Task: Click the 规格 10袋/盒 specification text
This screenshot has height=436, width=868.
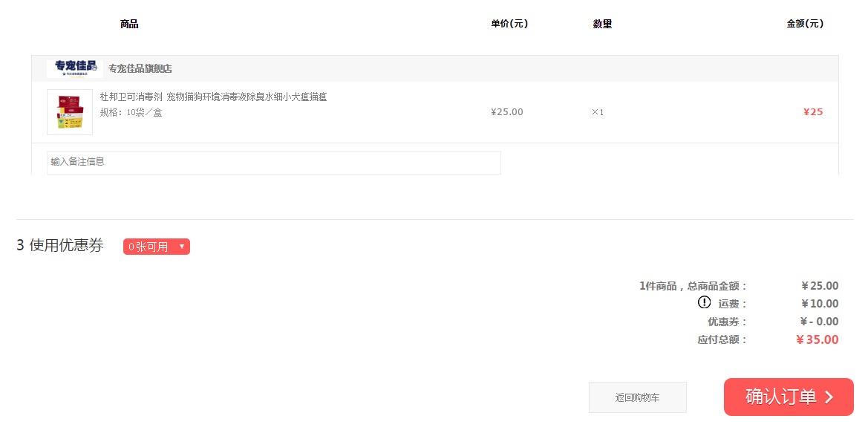Action: click(131, 112)
